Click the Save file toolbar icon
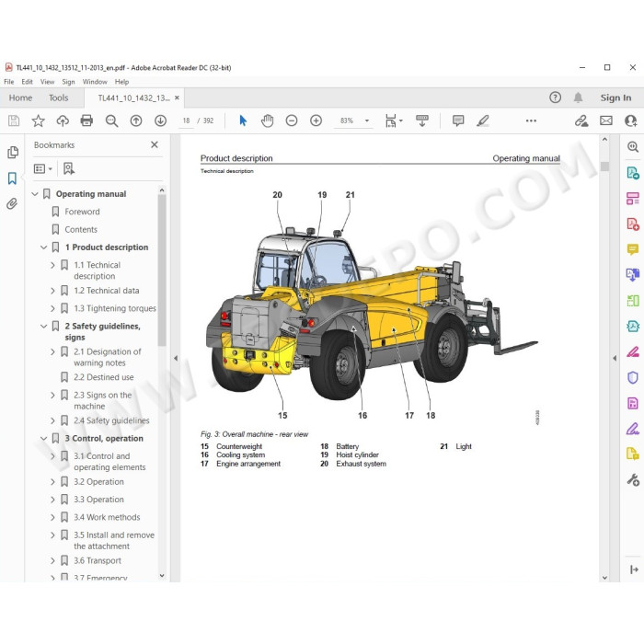Viewport: 644px width, 644px height. point(14,121)
